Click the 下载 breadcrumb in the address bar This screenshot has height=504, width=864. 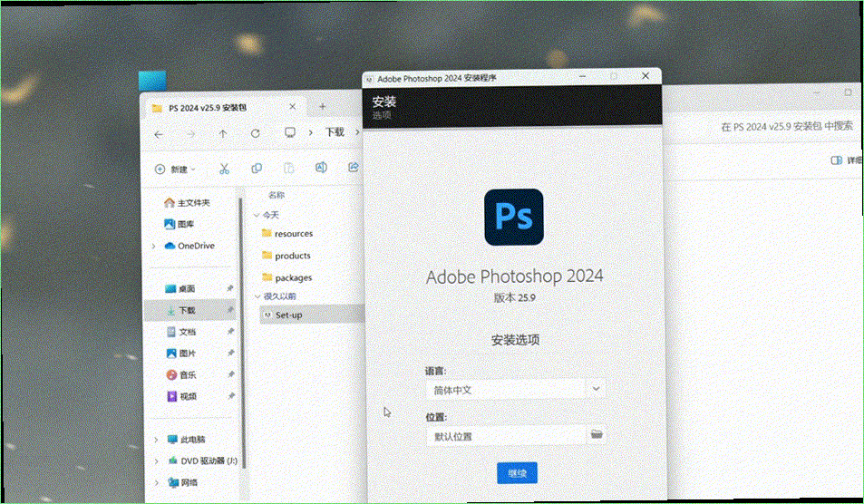[335, 132]
